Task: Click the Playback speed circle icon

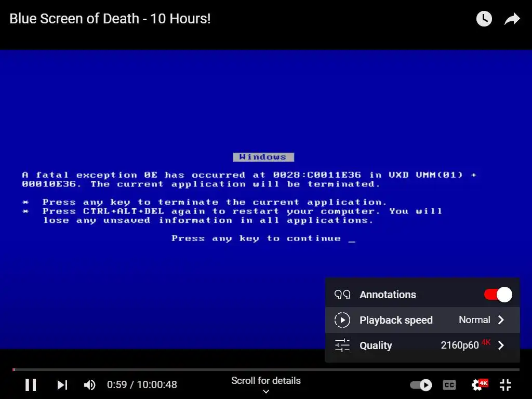Action: 342,320
